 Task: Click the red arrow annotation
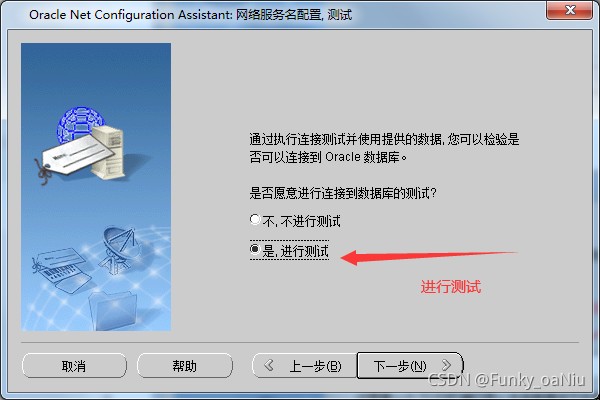[x=428, y=257]
